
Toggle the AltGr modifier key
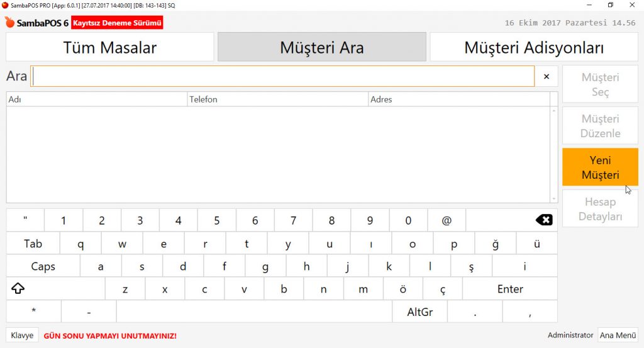click(419, 312)
